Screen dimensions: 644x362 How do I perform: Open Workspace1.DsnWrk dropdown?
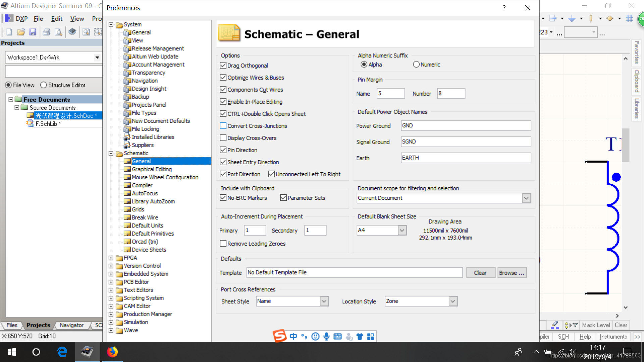[x=97, y=57]
